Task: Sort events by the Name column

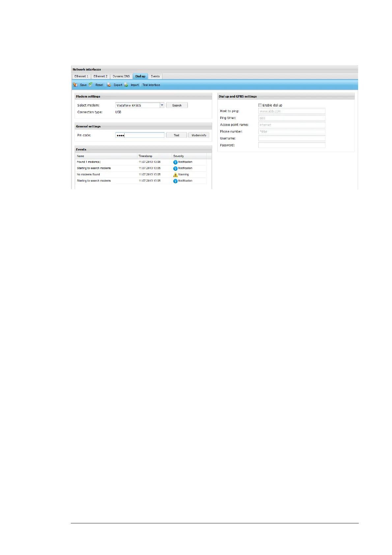Action: click(106, 156)
